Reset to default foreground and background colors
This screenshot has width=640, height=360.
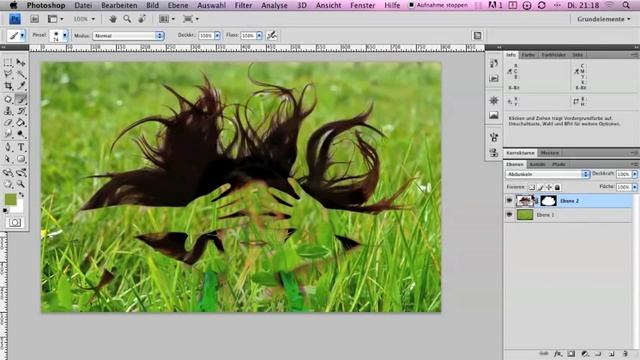[5, 211]
